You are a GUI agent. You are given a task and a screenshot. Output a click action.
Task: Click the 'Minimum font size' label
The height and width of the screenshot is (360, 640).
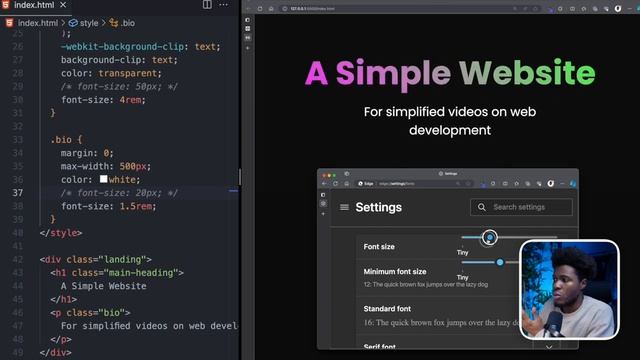coord(395,271)
